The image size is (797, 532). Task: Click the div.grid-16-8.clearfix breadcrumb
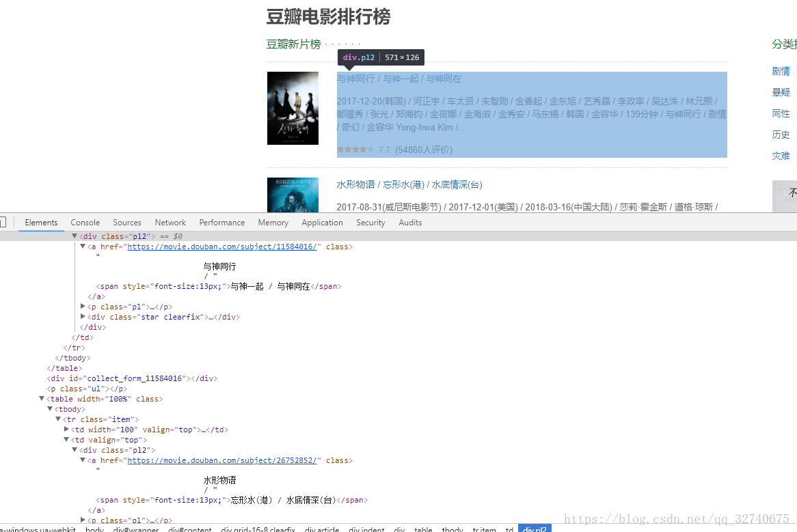click(x=258, y=529)
